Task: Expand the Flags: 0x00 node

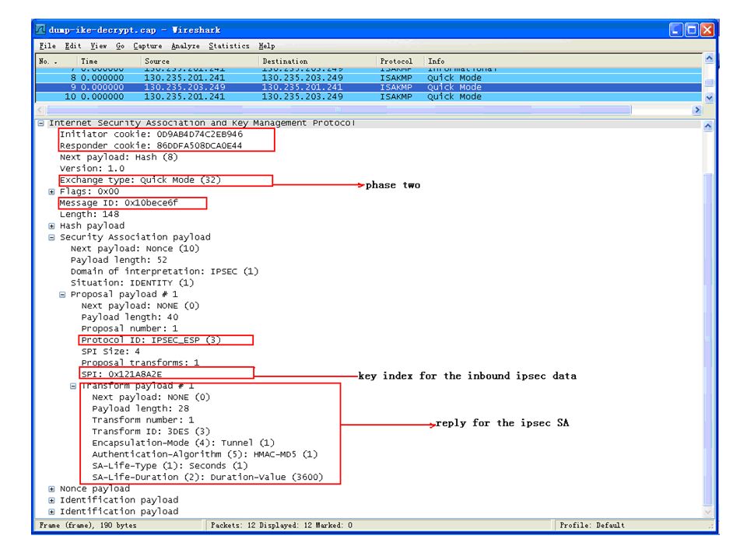Action: (x=51, y=191)
